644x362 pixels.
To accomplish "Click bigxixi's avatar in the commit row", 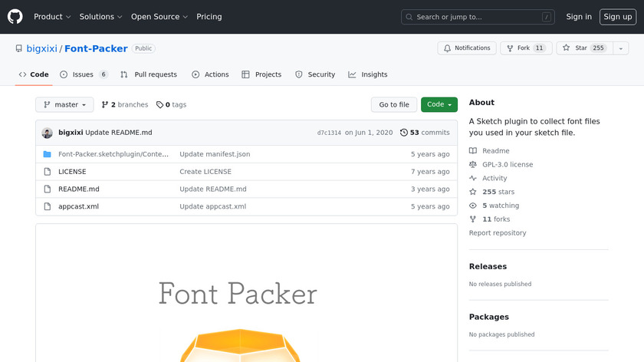I will point(48,133).
